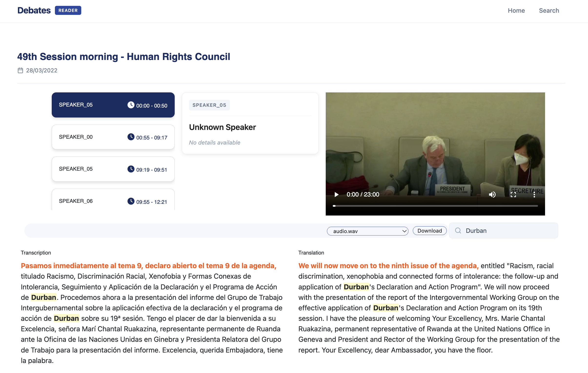Mute the video volume
The image size is (588, 373).
(492, 195)
